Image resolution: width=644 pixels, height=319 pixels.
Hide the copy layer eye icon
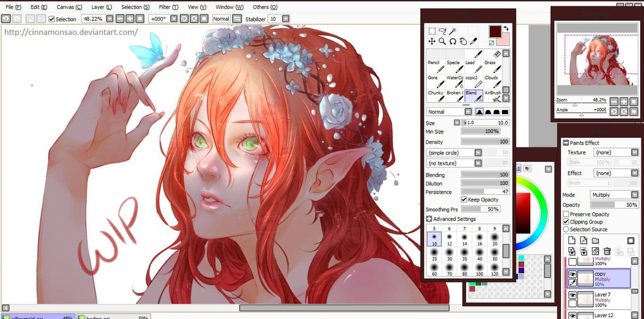(x=572, y=274)
